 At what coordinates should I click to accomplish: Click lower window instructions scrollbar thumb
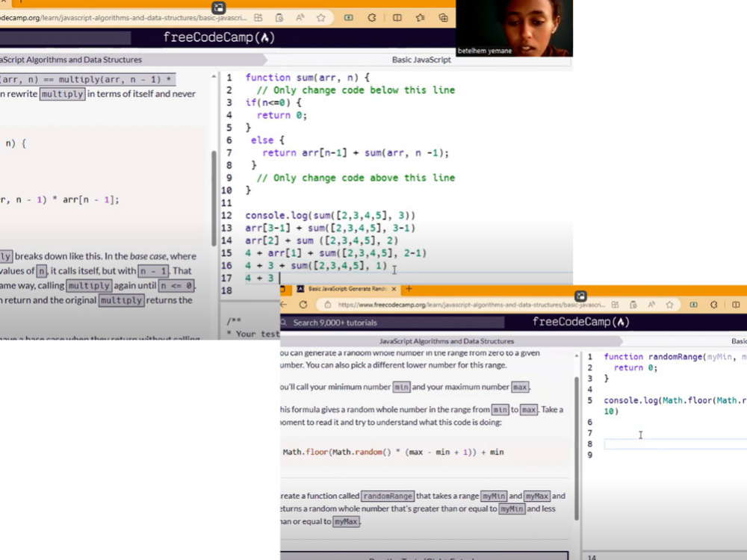tap(577, 448)
